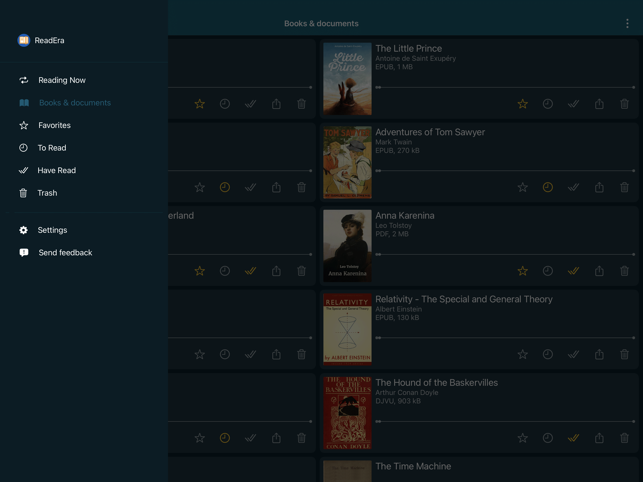Share The Hound of the Baskervilles
This screenshot has height=482, width=643.
point(599,438)
